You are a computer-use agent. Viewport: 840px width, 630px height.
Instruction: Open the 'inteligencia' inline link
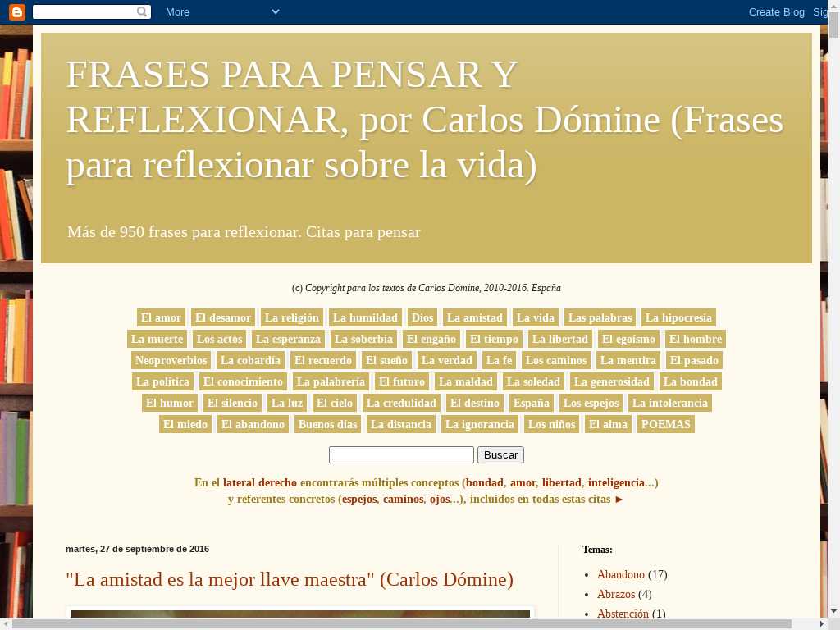(616, 482)
